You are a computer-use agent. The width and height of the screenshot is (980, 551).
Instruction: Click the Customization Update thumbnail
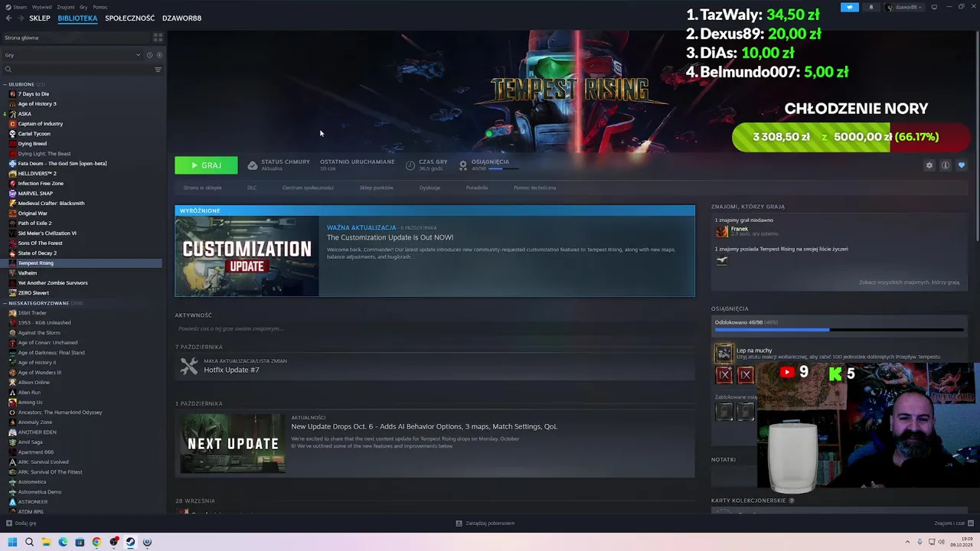pos(247,256)
